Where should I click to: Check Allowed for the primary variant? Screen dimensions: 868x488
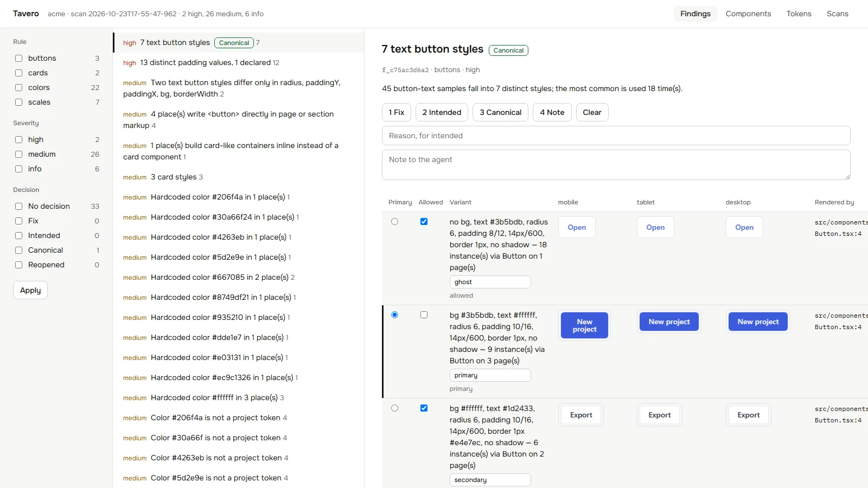pos(424,314)
